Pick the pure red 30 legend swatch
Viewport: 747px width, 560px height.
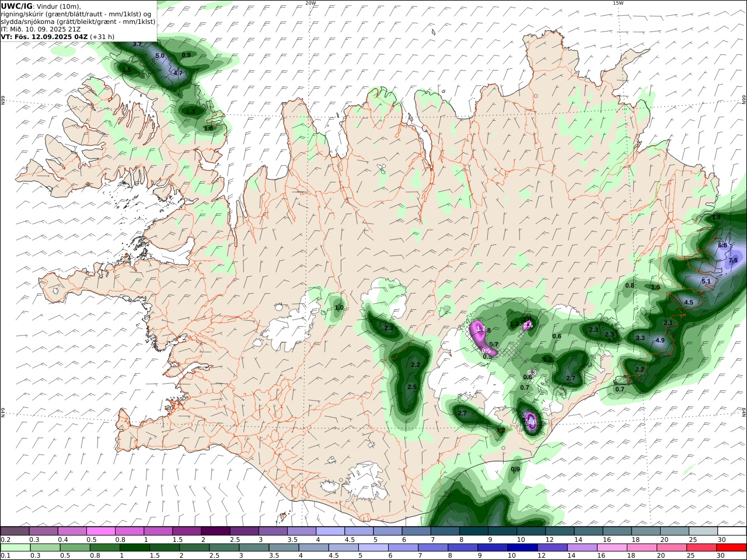click(x=731, y=548)
